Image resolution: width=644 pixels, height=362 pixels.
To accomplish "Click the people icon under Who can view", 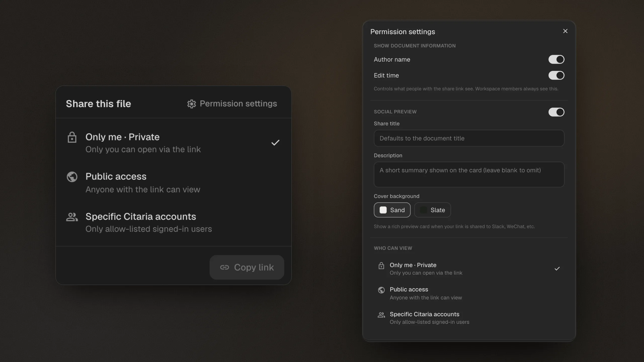I will [x=381, y=314].
